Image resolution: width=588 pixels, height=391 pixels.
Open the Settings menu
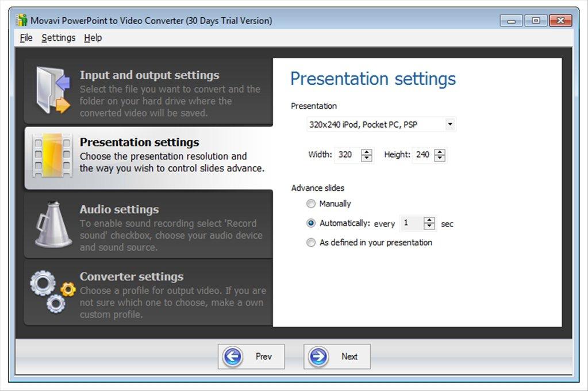coord(58,38)
